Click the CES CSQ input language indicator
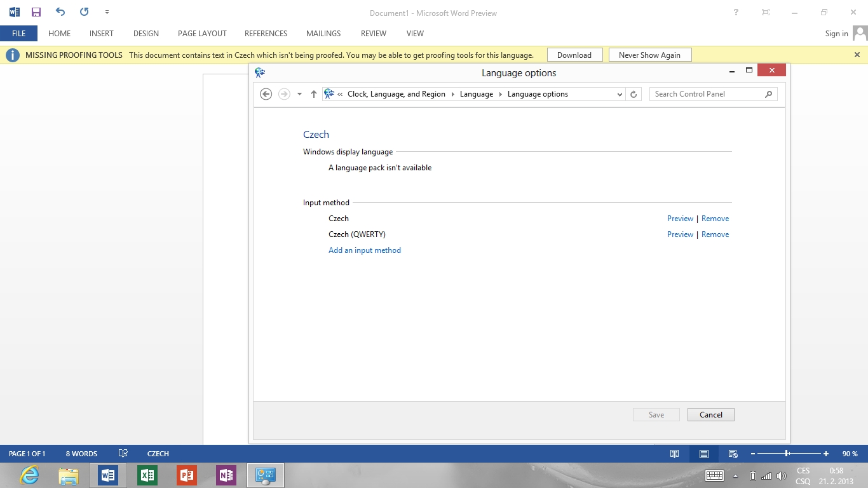 click(x=803, y=476)
